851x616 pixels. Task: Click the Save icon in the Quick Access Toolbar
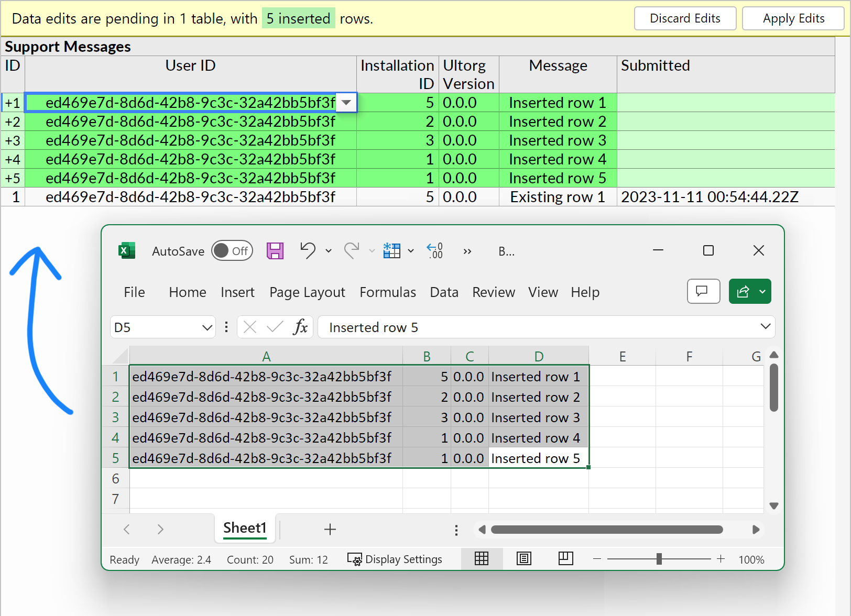coord(275,251)
